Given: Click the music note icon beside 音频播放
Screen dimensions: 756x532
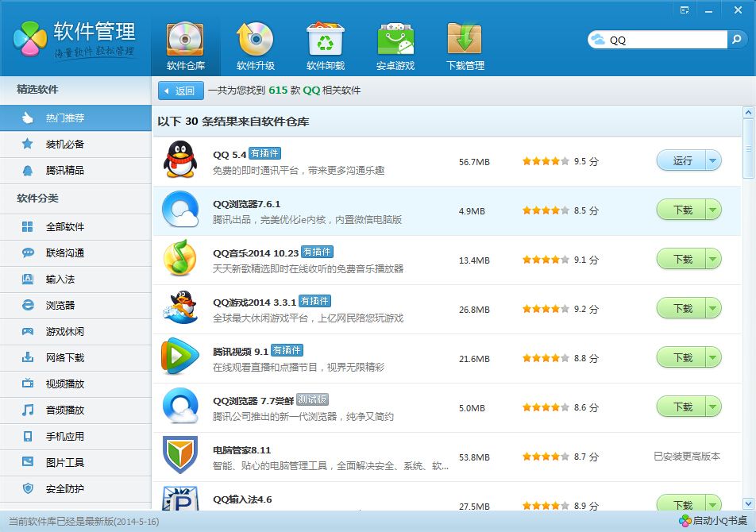Looking at the screenshot, I should (x=28, y=410).
